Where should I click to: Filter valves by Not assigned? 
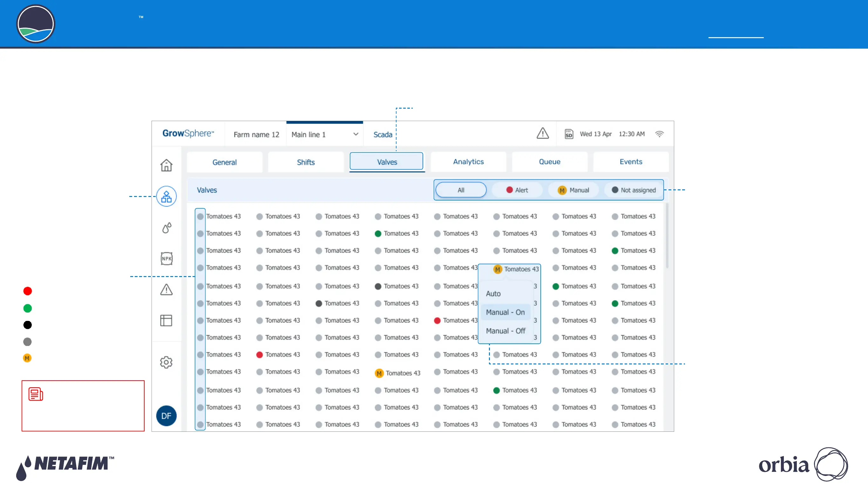pyautogui.click(x=634, y=190)
